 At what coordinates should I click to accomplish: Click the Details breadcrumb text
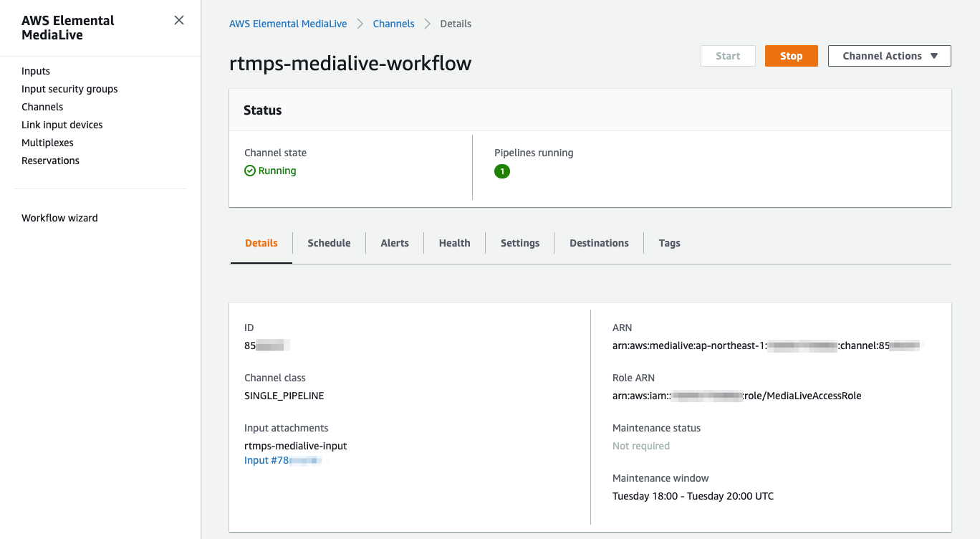(x=456, y=24)
